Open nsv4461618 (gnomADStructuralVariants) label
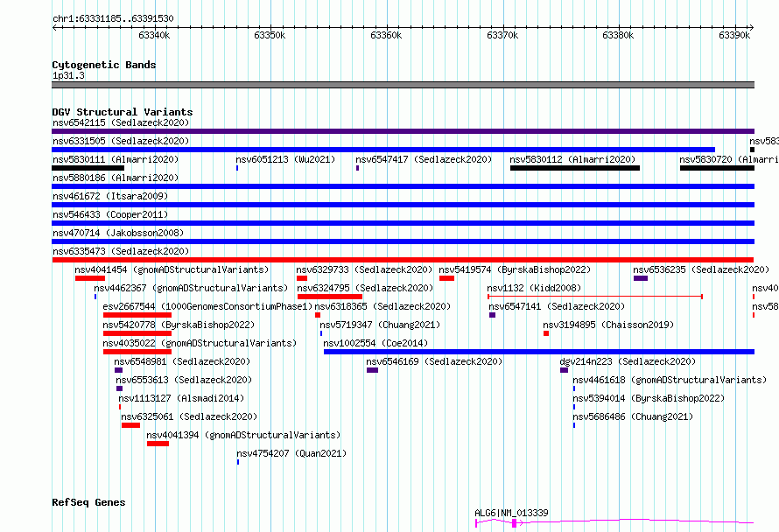This screenshot has height=532, width=779. tap(670, 380)
